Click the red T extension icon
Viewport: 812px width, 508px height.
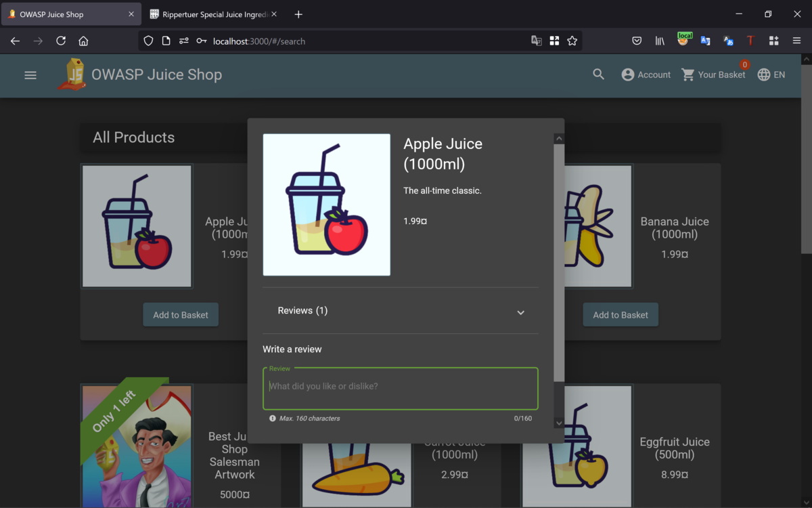[750, 41]
